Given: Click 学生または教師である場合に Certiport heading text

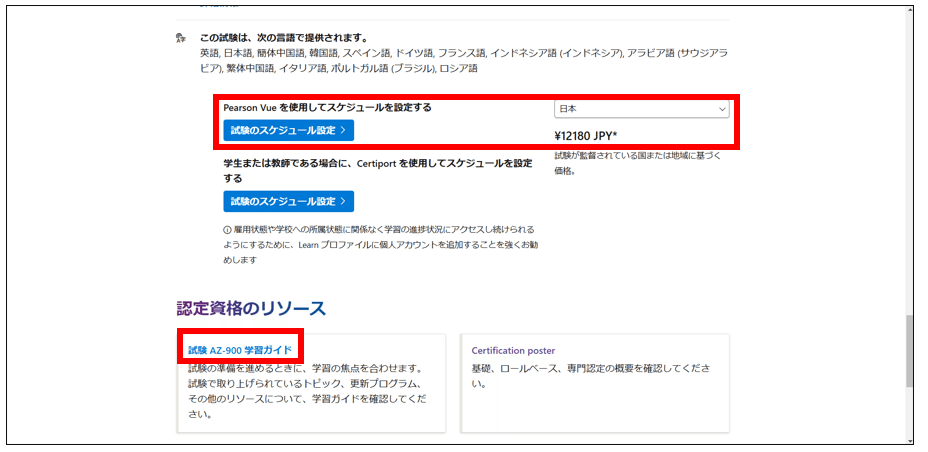Looking at the screenshot, I should click(x=378, y=170).
